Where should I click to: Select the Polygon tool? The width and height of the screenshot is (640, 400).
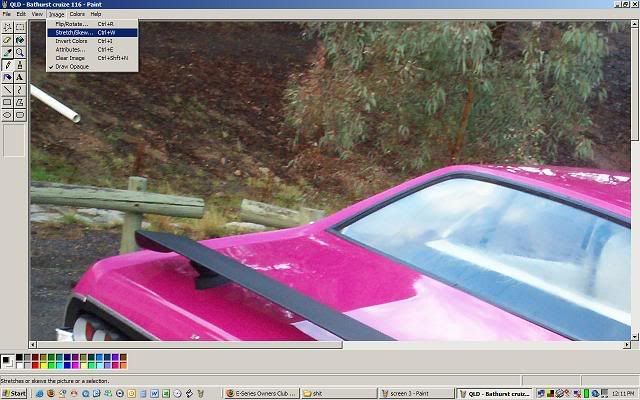point(20,102)
